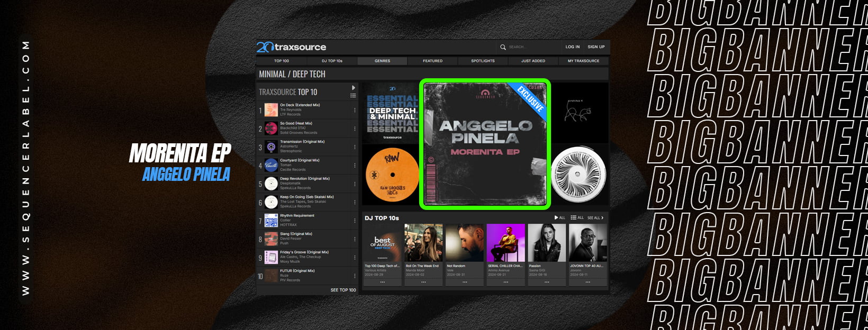
Task: Click the Traxsource logo
Action: (x=291, y=47)
